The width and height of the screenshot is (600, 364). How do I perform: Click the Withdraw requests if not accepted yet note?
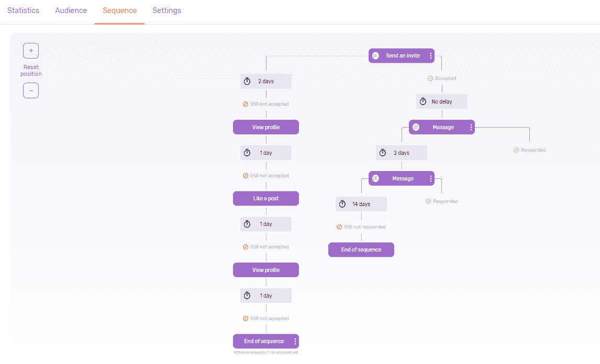pyautogui.click(x=266, y=352)
